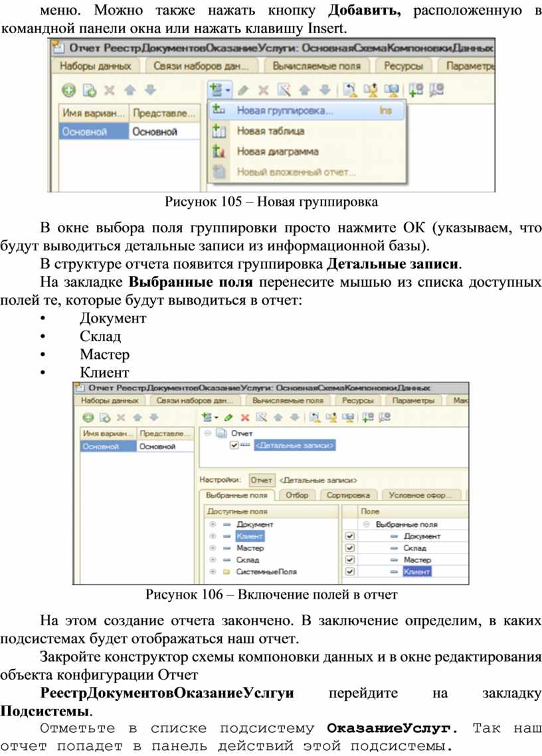Image resolution: width=542 pixels, height=756 pixels.
Task: Uncheck Склад checkbox in selected fields
Action: (x=350, y=548)
